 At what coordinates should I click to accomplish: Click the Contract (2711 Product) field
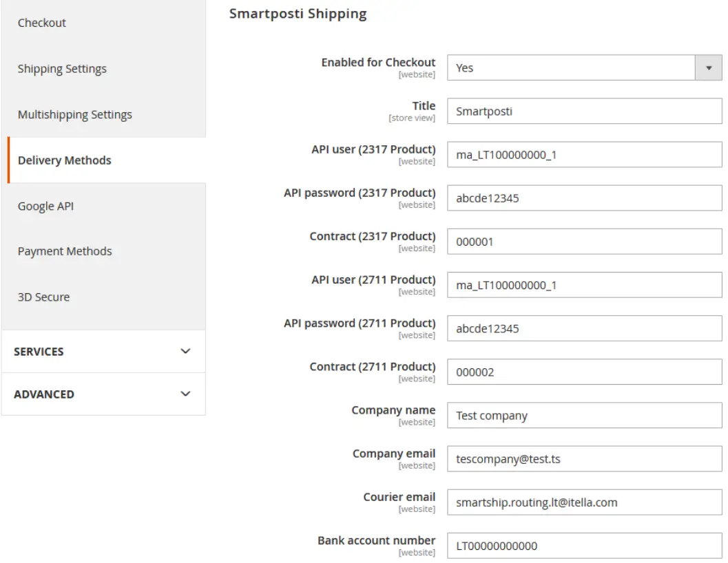click(585, 372)
